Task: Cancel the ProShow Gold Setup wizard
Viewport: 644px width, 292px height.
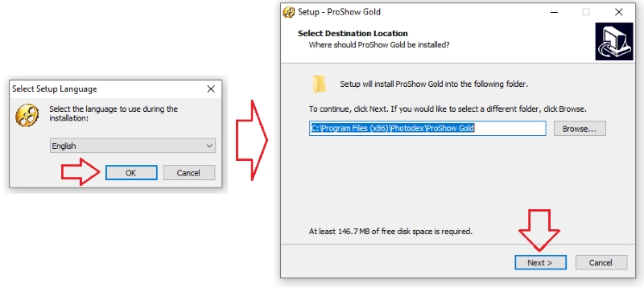Action: tap(601, 262)
